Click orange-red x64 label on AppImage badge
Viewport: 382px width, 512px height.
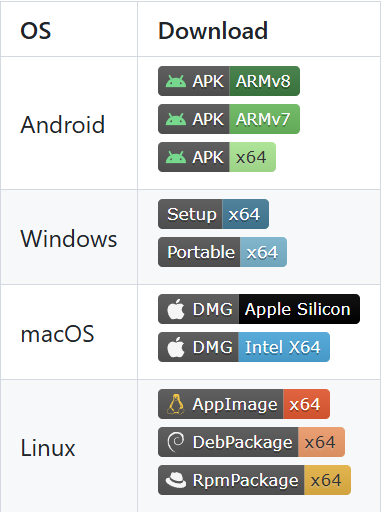click(x=306, y=404)
